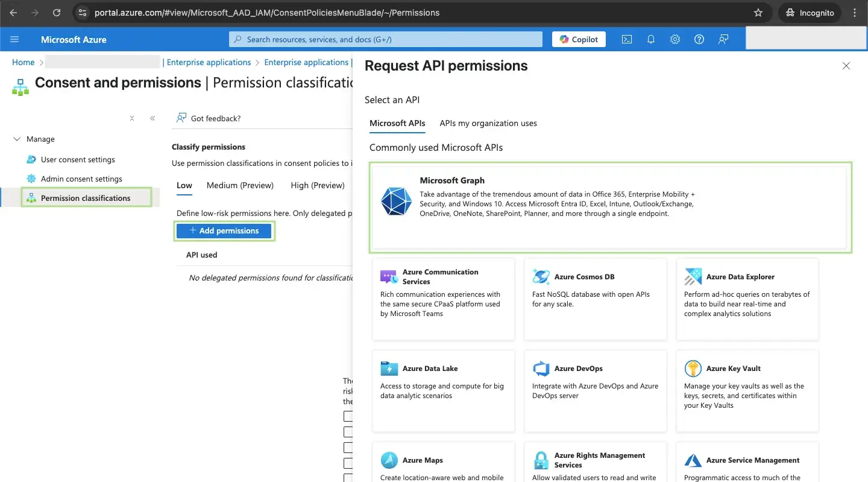Click the feedback icon in top bar
The width and height of the screenshot is (868, 482).
(723, 39)
